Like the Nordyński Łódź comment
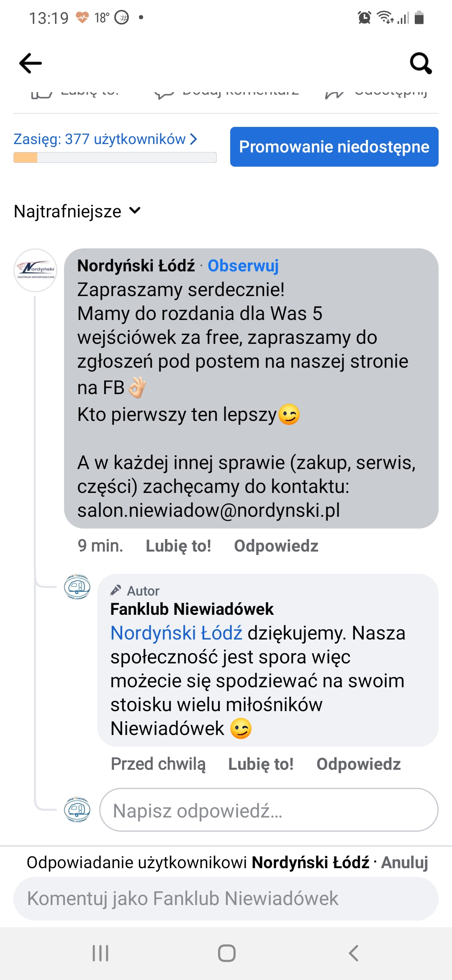The height and width of the screenshot is (980, 452). pyautogui.click(x=178, y=546)
